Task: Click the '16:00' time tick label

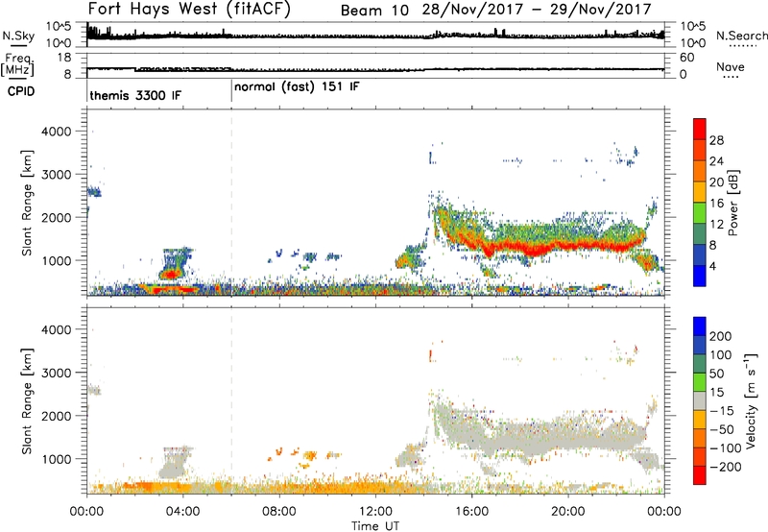Action: click(x=471, y=512)
